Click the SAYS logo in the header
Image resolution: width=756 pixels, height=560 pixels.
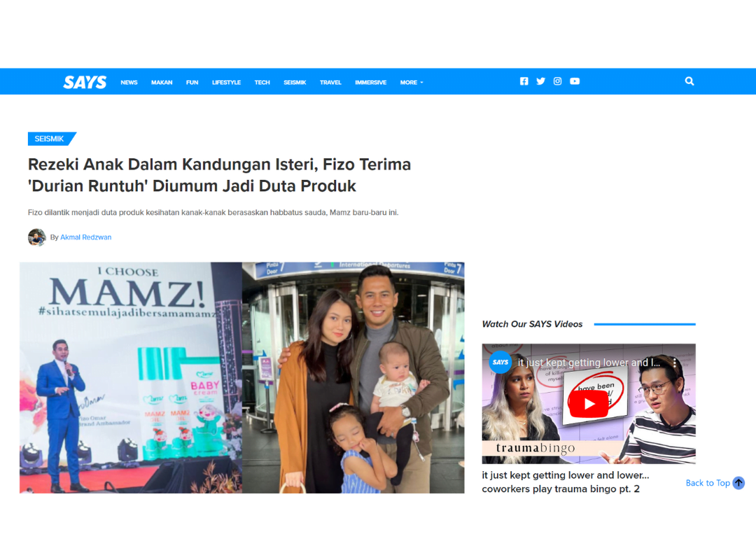pyautogui.click(x=85, y=82)
